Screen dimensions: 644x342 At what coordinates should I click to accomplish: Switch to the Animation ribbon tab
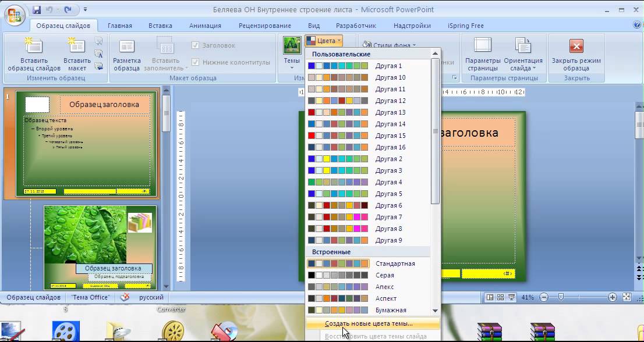205,26
